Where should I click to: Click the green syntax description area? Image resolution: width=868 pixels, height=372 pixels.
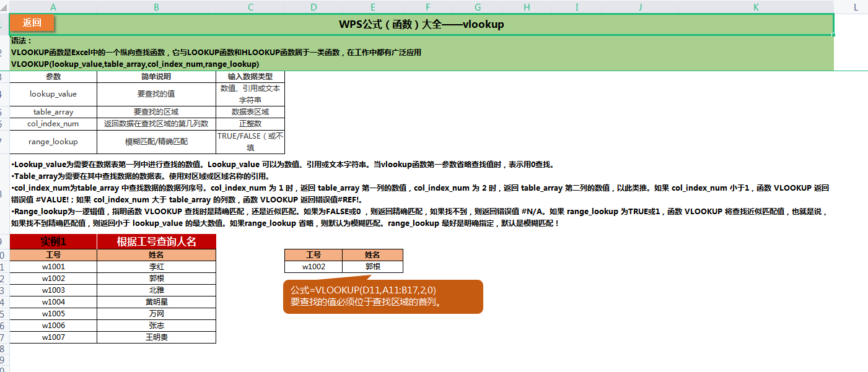click(248, 53)
